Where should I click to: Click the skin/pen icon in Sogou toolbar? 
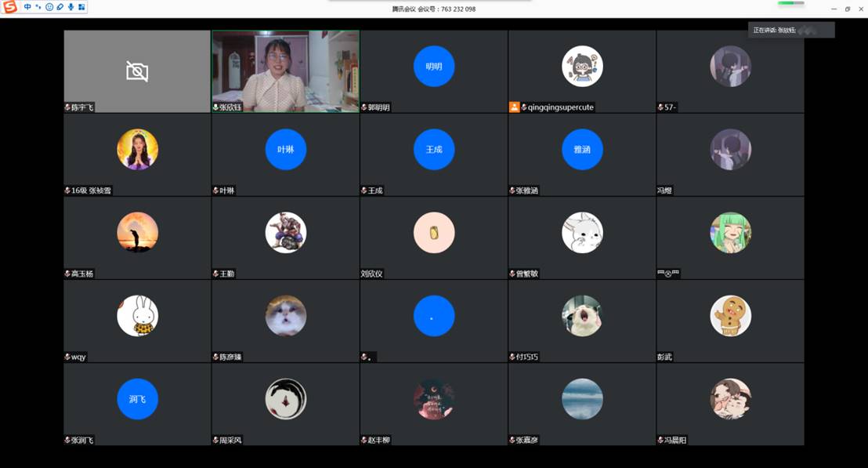tap(60, 7)
